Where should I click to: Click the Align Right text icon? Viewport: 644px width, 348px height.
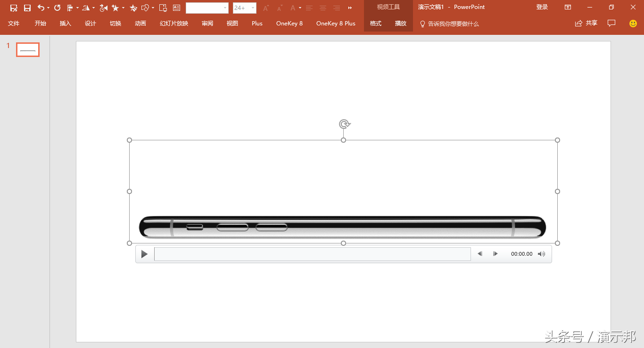[337, 8]
